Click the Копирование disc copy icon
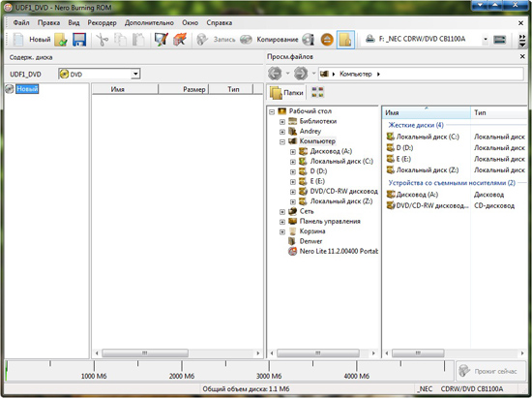This screenshot has height=398, width=532. point(246,40)
